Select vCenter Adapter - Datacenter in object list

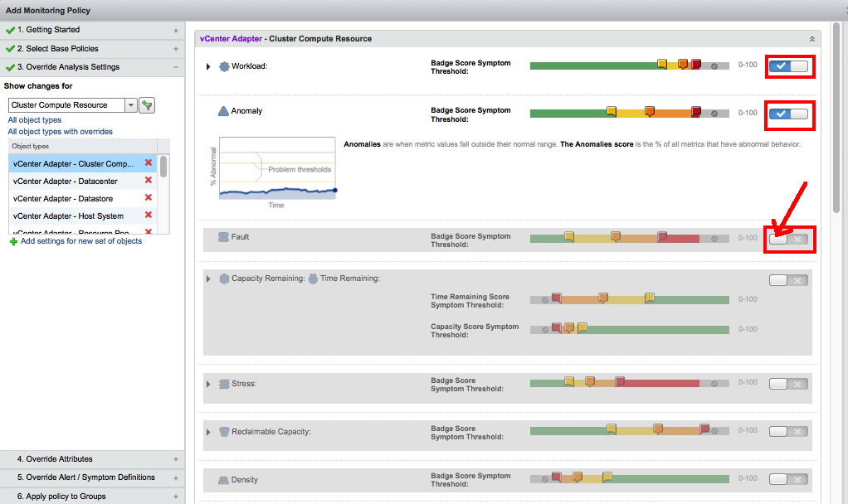point(65,181)
